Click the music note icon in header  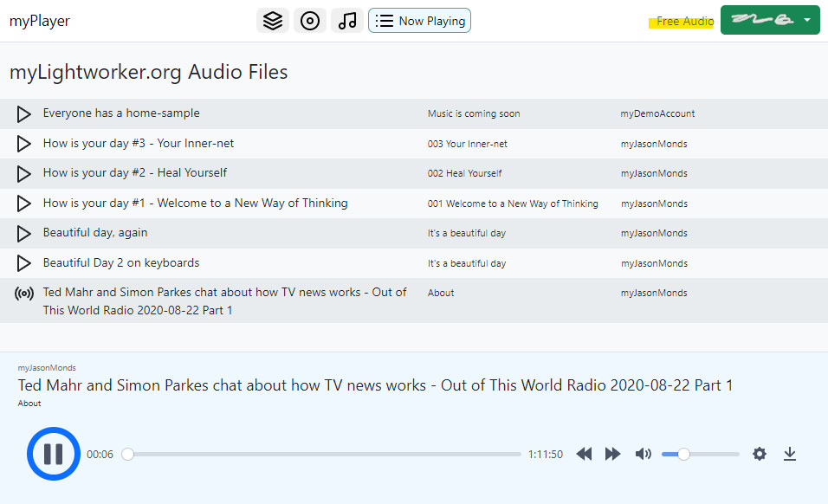[x=347, y=21]
